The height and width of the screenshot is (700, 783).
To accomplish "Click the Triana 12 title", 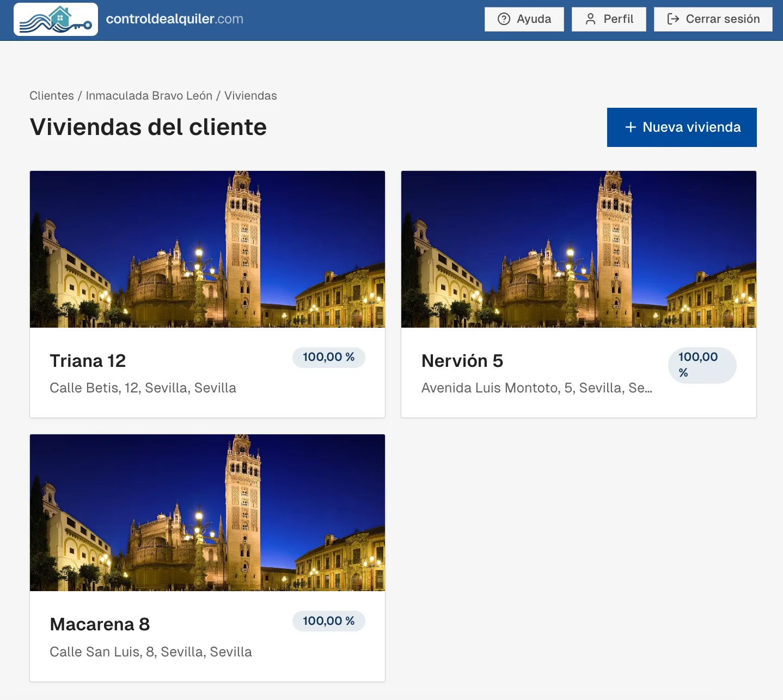I will point(88,361).
